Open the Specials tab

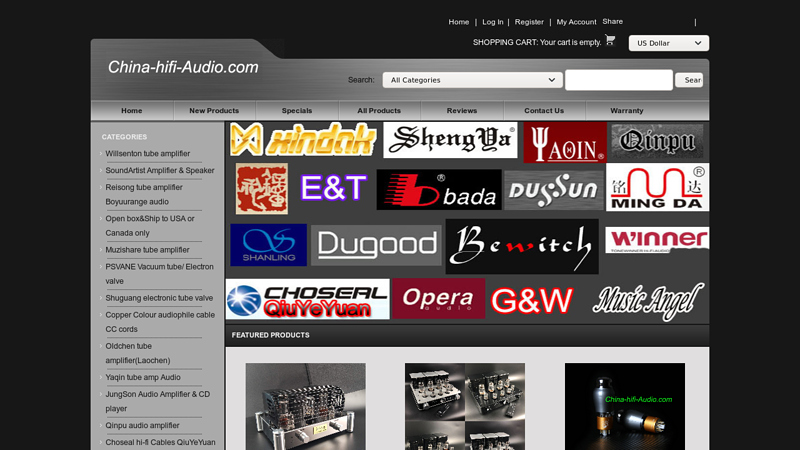[296, 111]
